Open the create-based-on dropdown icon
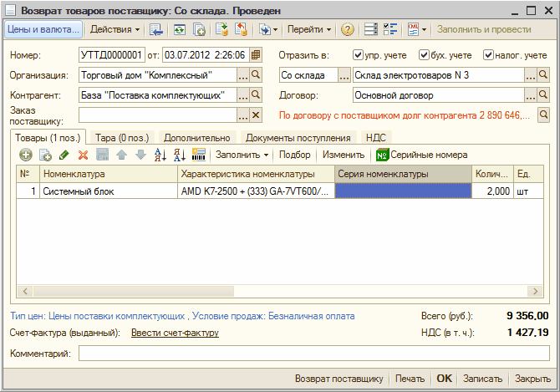 pyautogui.click(x=268, y=29)
